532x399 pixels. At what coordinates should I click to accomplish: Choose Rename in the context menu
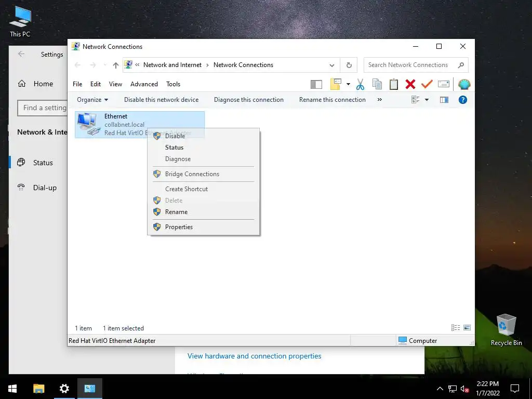(204, 212)
